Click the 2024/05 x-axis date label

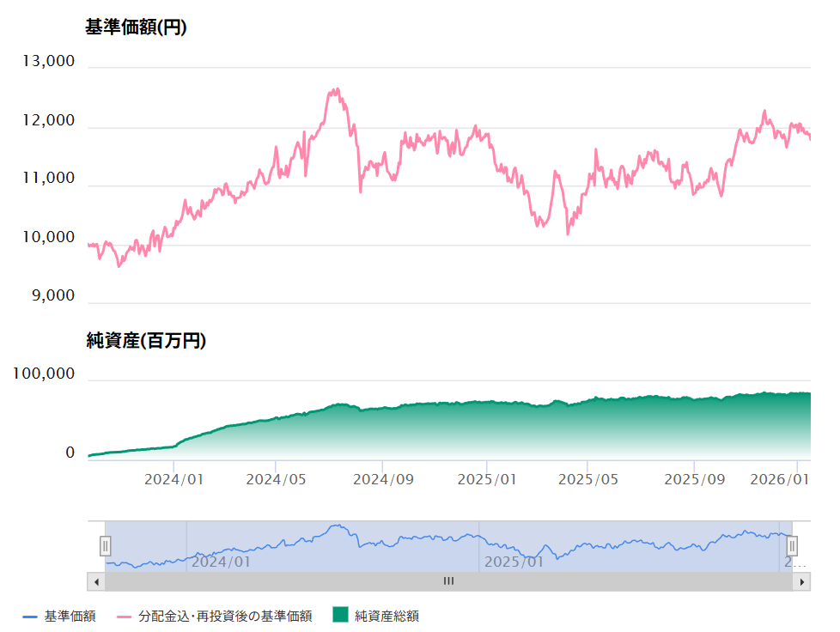[277, 479]
